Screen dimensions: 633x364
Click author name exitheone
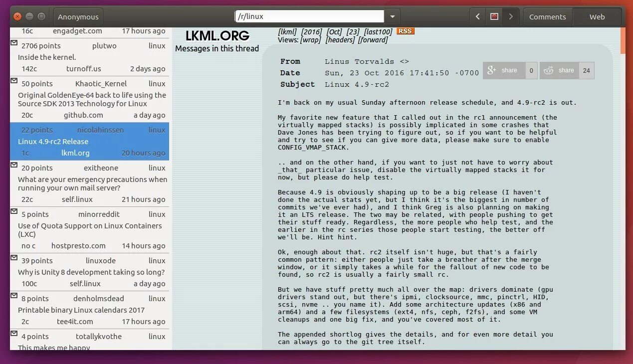(x=101, y=168)
